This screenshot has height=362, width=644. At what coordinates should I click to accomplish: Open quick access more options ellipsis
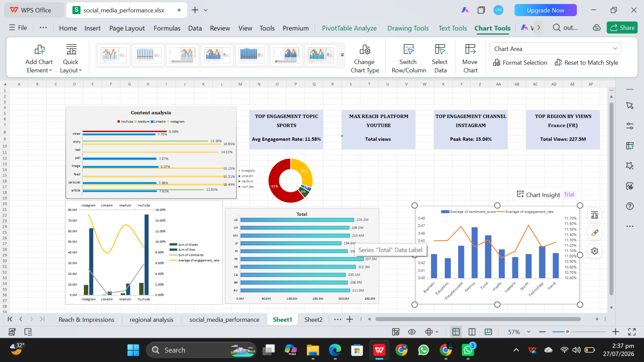(43, 28)
